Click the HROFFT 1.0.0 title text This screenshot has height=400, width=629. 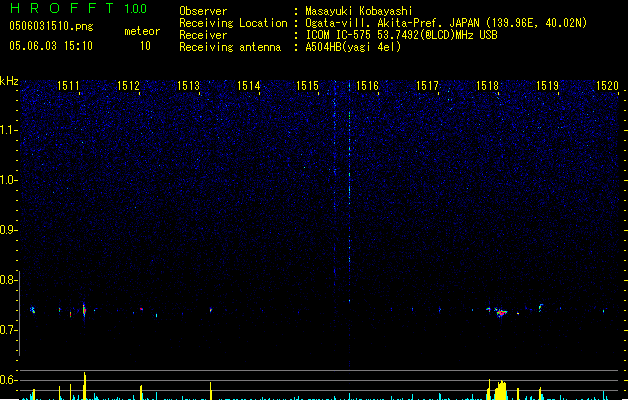pyautogui.click(x=78, y=8)
